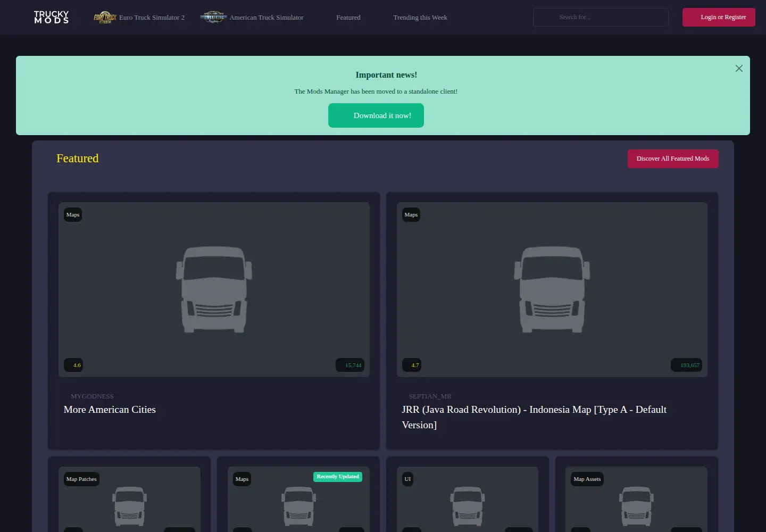Click the 193,657 downloads badge
766x532 pixels.
click(x=687, y=365)
